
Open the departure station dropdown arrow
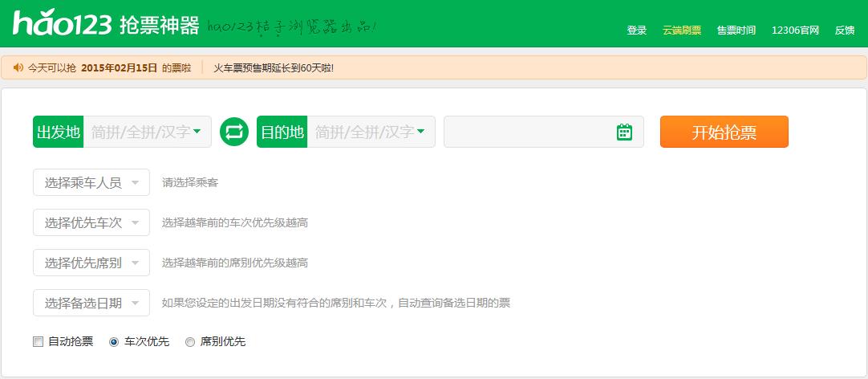[x=197, y=132]
